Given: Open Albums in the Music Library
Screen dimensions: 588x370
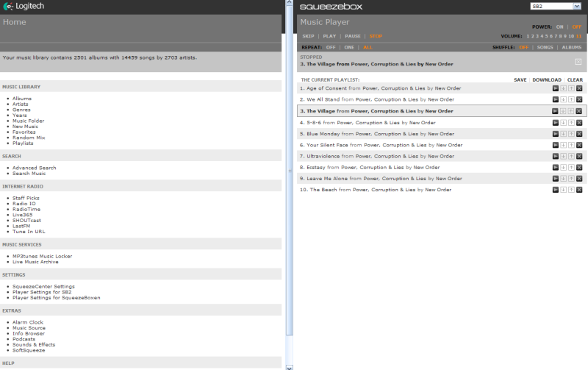Looking at the screenshot, I should [x=22, y=98].
